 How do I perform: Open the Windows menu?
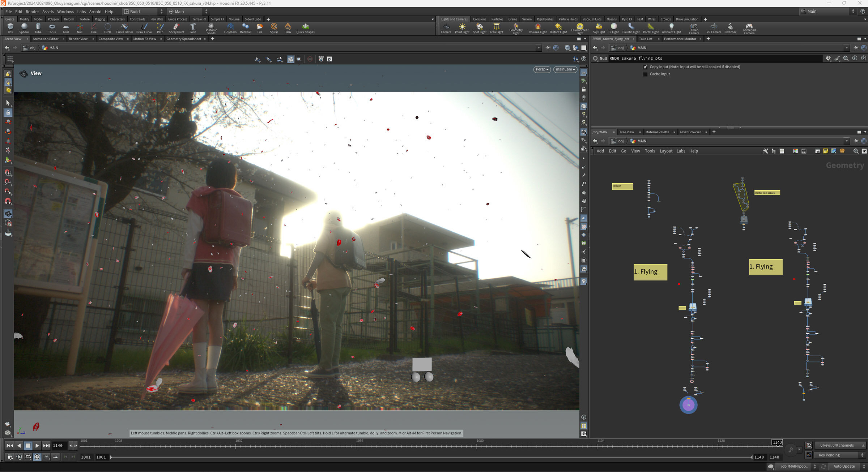point(65,12)
